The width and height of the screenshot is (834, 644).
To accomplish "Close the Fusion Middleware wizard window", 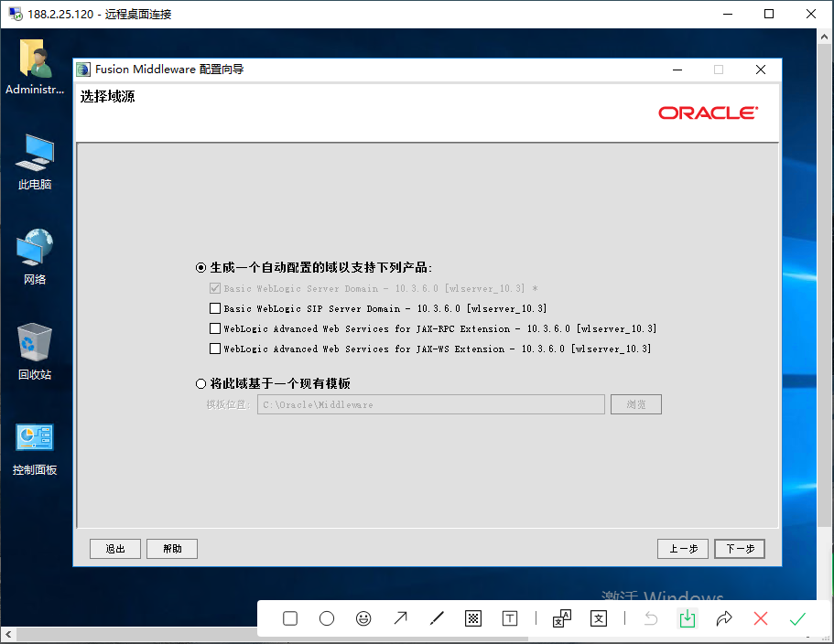I will pyautogui.click(x=761, y=70).
